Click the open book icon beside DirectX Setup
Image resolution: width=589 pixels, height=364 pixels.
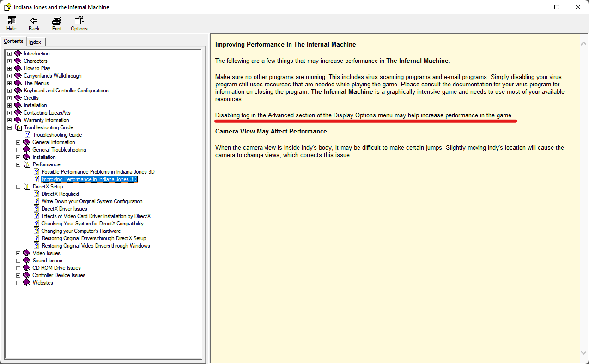(x=27, y=187)
